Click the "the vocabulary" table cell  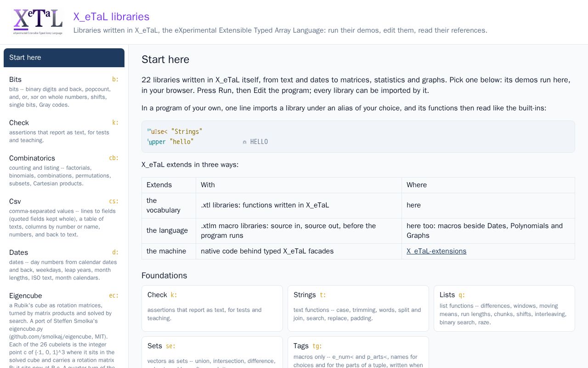pos(169,205)
